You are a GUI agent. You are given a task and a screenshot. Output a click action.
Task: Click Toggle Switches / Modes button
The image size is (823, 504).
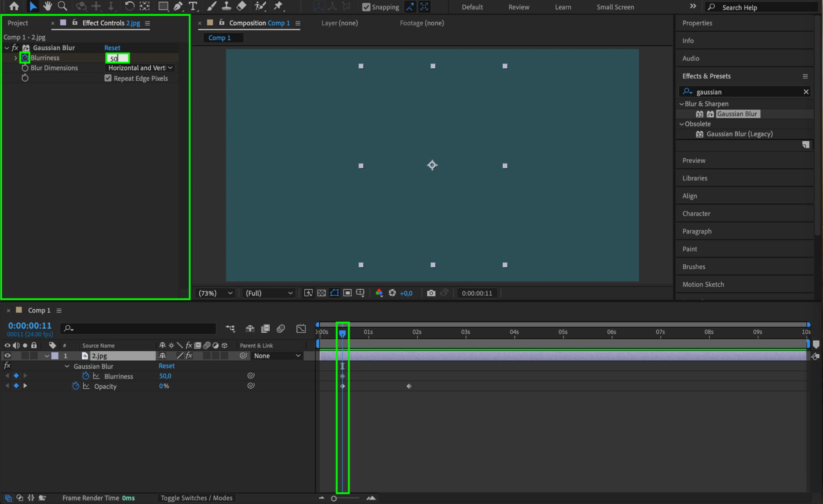196,498
